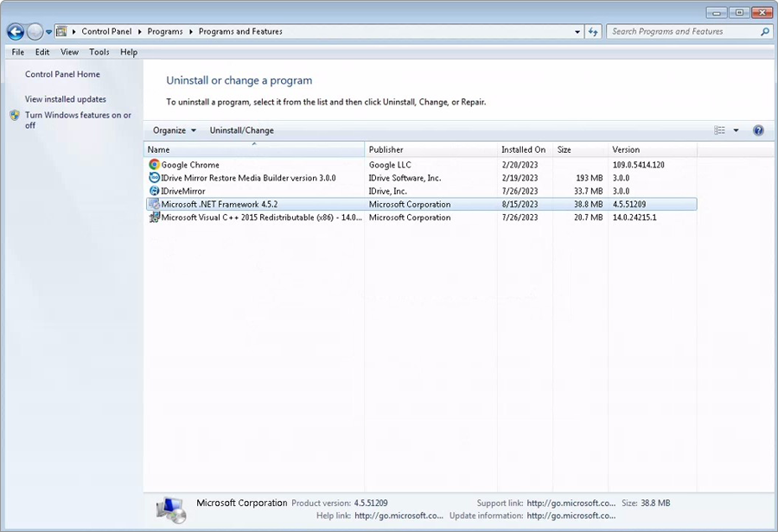778x532 pixels.
Task: Select IDrive Mirror Restore Media Builder icon
Action: click(155, 178)
